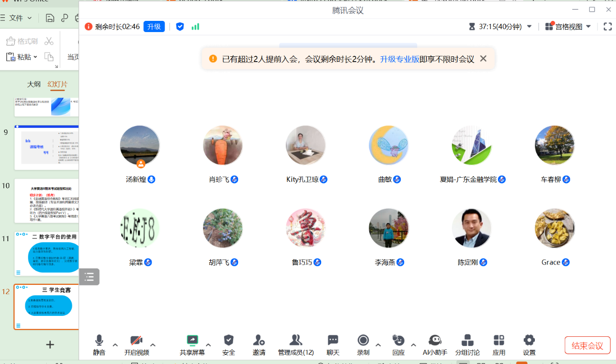Expand the meeting timer 37:15 dropdown
616x364 pixels.
(x=530, y=27)
